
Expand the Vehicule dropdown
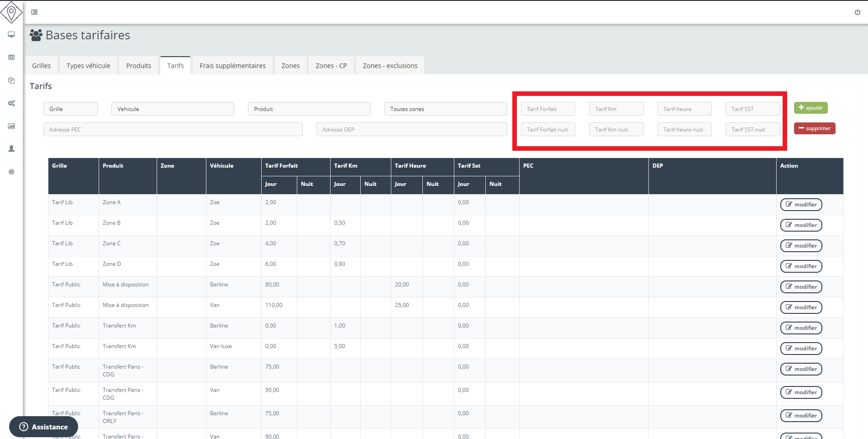[x=172, y=109]
